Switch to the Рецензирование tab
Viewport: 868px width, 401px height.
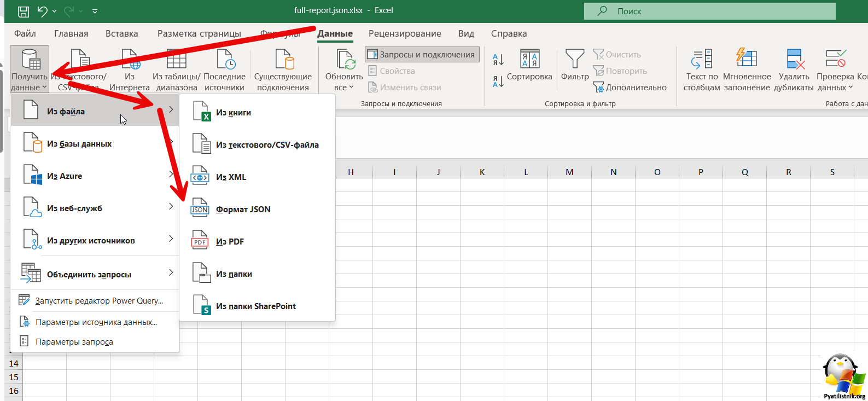(x=405, y=33)
